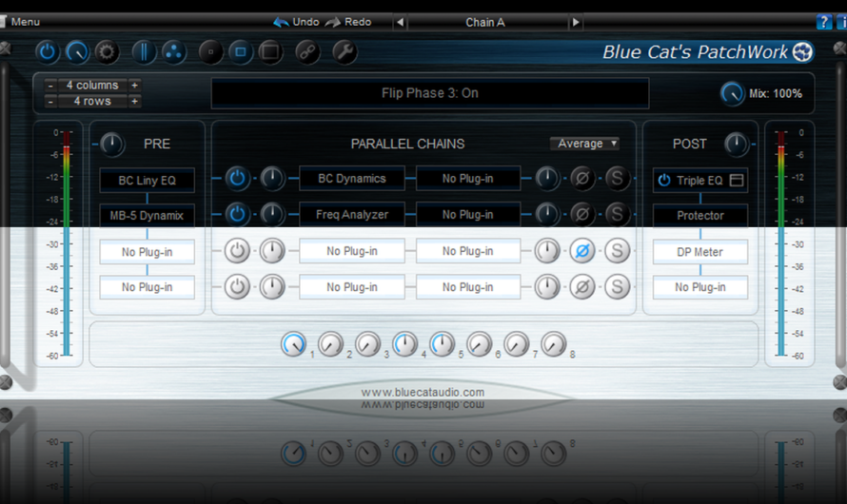Open the wrench tools icon
This screenshot has height=504, width=847.
pyautogui.click(x=345, y=52)
